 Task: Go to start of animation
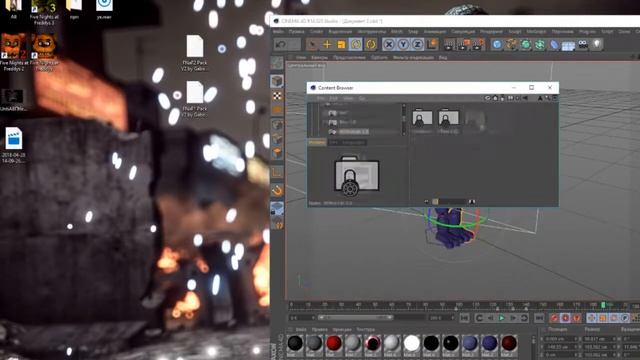[x=464, y=318]
